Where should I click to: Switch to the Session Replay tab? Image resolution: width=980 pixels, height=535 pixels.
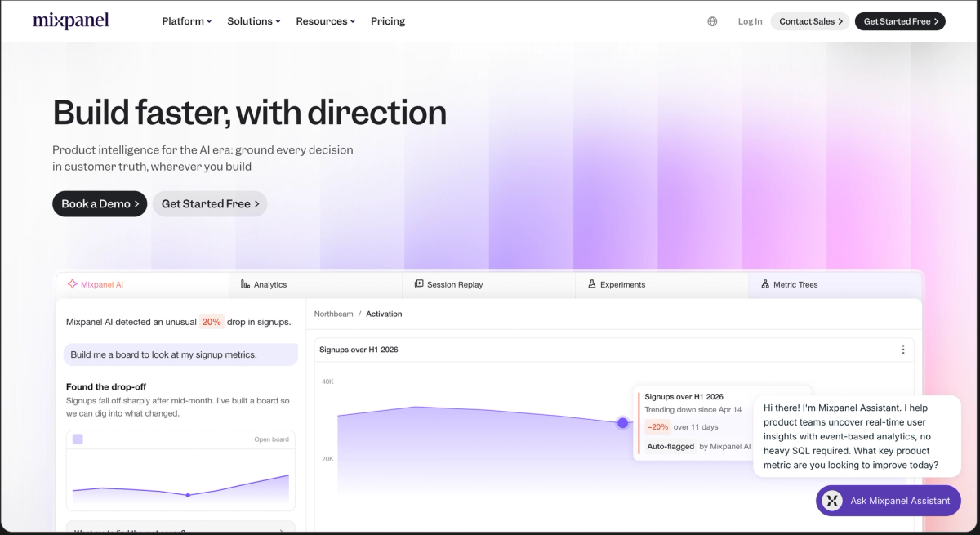click(x=489, y=284)
